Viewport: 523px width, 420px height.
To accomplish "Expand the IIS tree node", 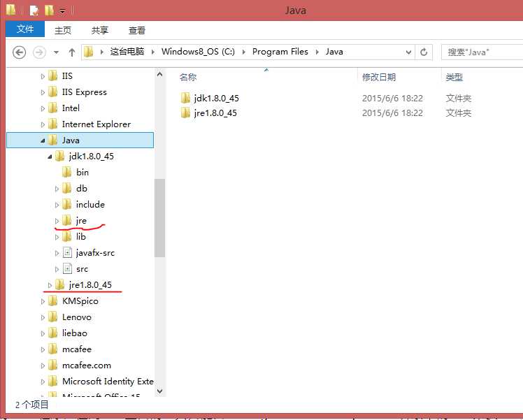I will [43, 76].
